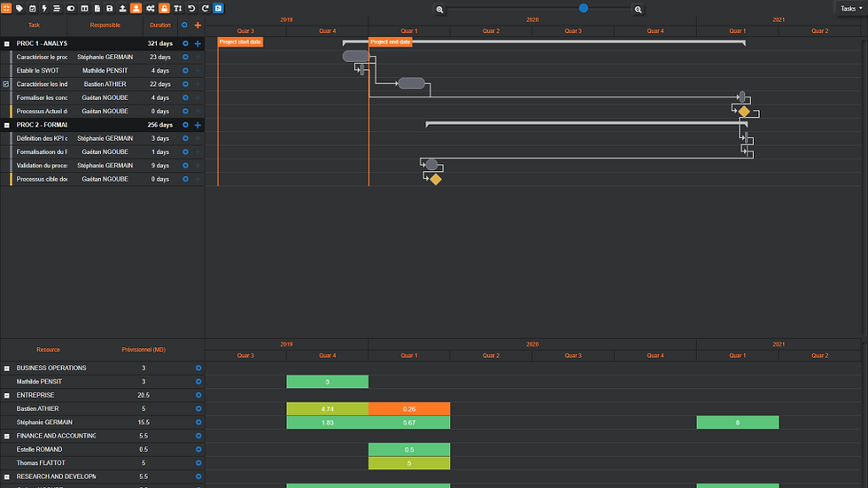Save the project with floppy icon
The height and width of the screenshot is (488, 868).
(x=110, y=8)
